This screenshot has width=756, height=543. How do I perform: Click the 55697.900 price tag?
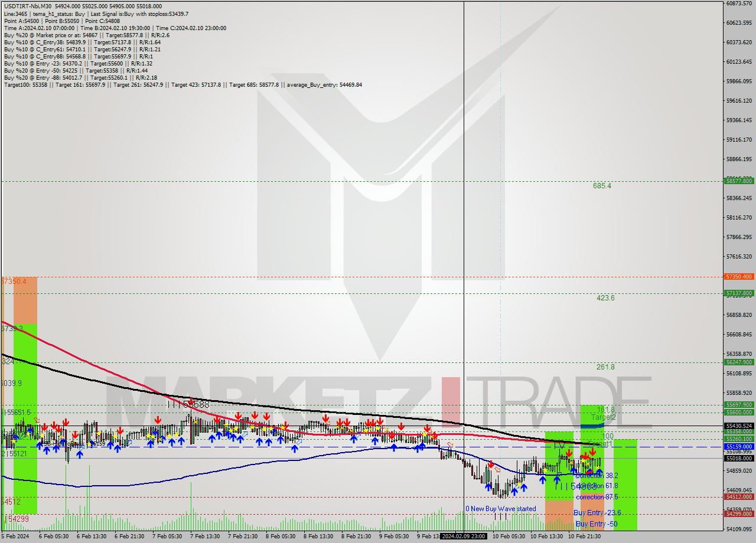tap(738, 404)
